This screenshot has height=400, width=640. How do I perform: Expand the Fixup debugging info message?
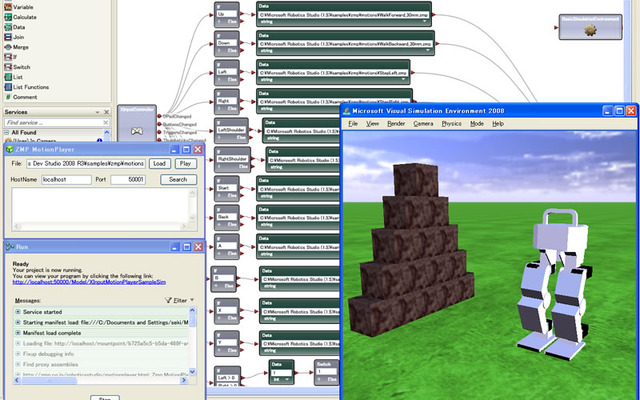click(18, 354)
